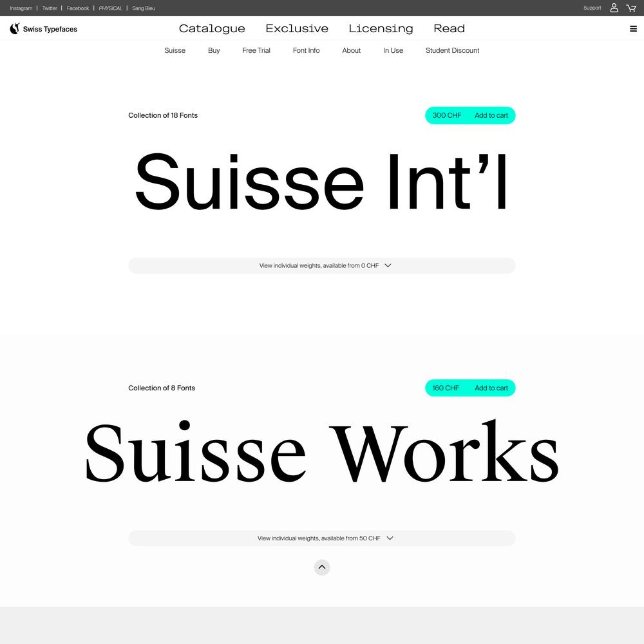Image resolution: width=644 pixels, height=644 pixels.
Task: Open the shopping cart icon
Action: point(631,8)
